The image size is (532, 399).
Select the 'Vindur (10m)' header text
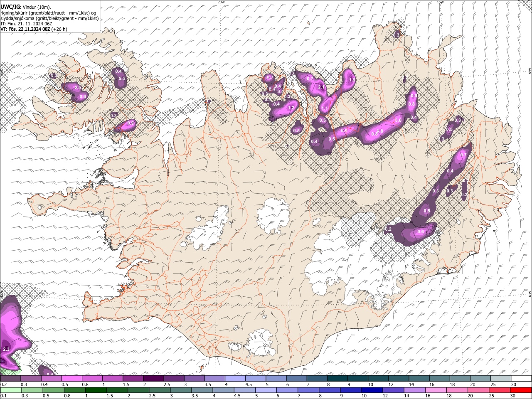pyautogui.click(x=36, y=7)
